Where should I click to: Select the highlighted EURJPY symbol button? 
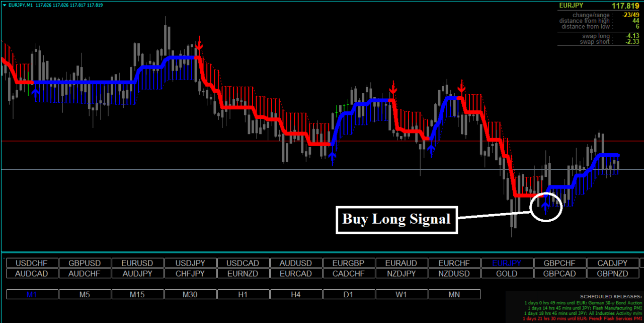(x=508, y=263)
